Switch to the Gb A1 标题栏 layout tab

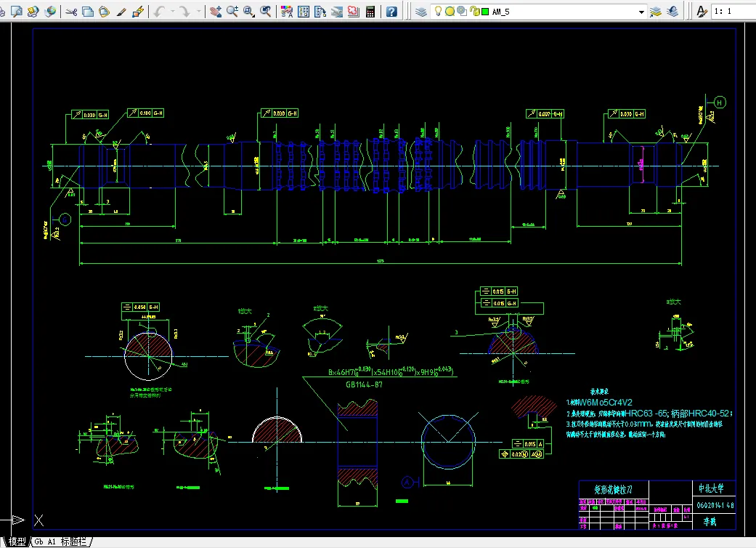coord(62,541)
